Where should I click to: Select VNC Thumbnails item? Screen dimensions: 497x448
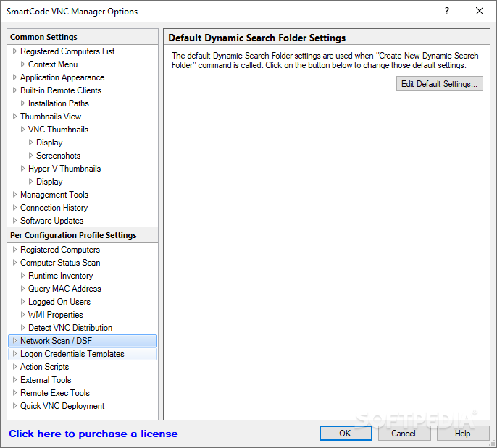[58, 129]
